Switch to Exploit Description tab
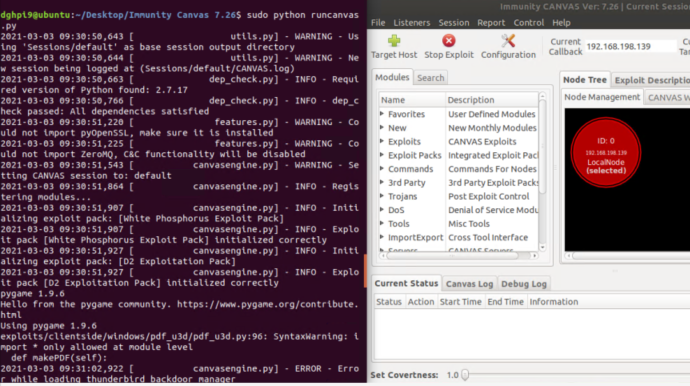Viewport: 690px width, 386px height. coord(651,80)
